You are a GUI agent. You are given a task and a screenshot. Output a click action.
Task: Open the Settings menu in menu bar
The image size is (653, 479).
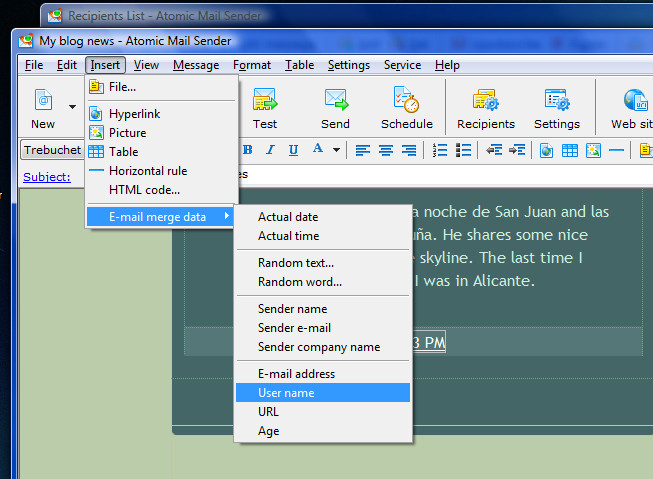349,65
